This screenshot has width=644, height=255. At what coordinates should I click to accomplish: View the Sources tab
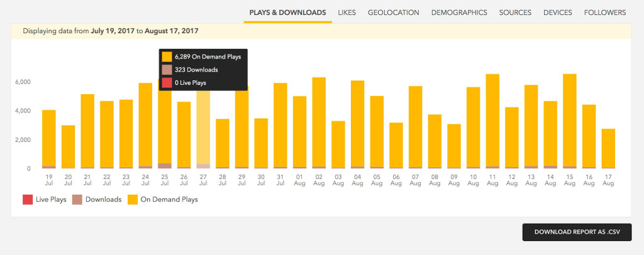click(515, 13)
